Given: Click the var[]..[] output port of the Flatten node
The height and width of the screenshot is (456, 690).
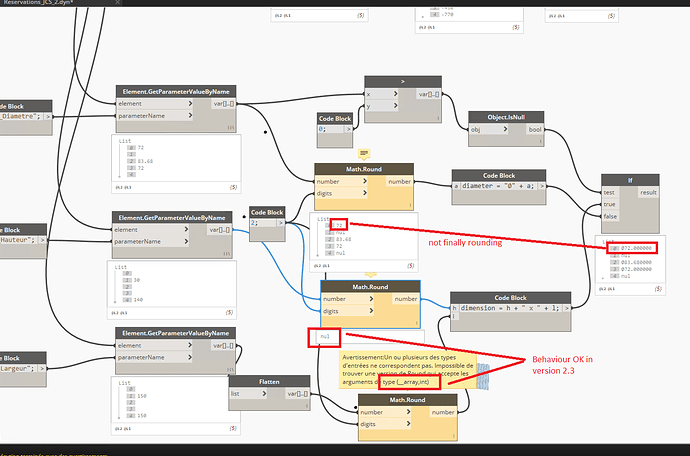Looking at the screenshot, I should 297,393.
